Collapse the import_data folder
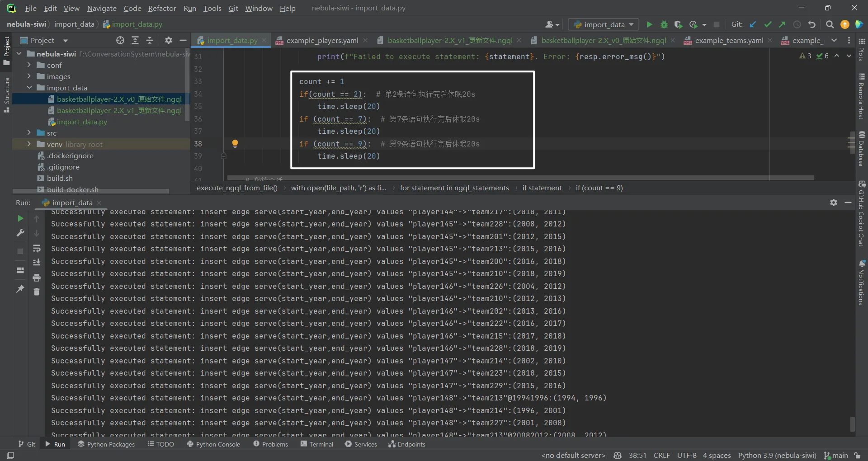 (x=29, y=88)
